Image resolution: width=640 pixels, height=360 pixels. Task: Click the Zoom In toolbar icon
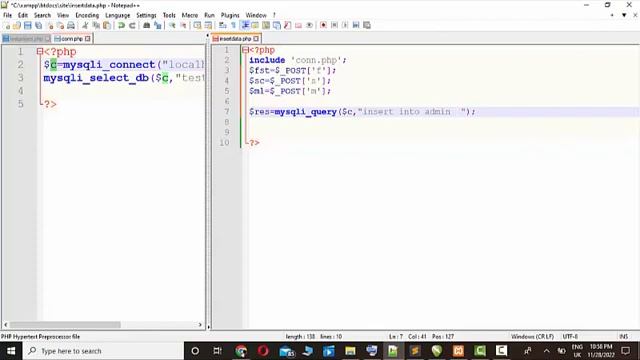point(172,26)
